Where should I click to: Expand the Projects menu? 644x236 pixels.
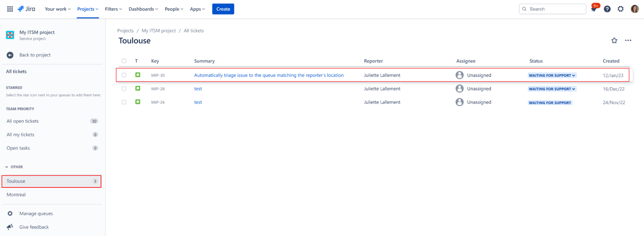[x=88, y=9]
